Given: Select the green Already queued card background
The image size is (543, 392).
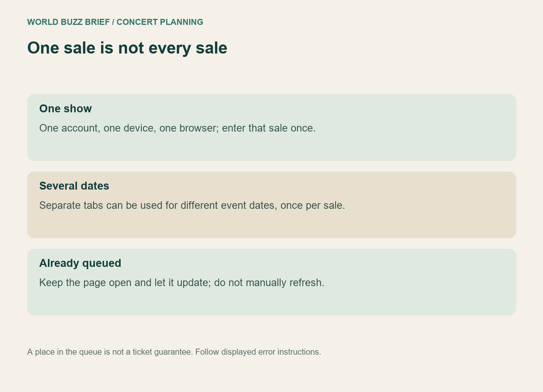Looking at the screenshot, I should coord(271,282).
